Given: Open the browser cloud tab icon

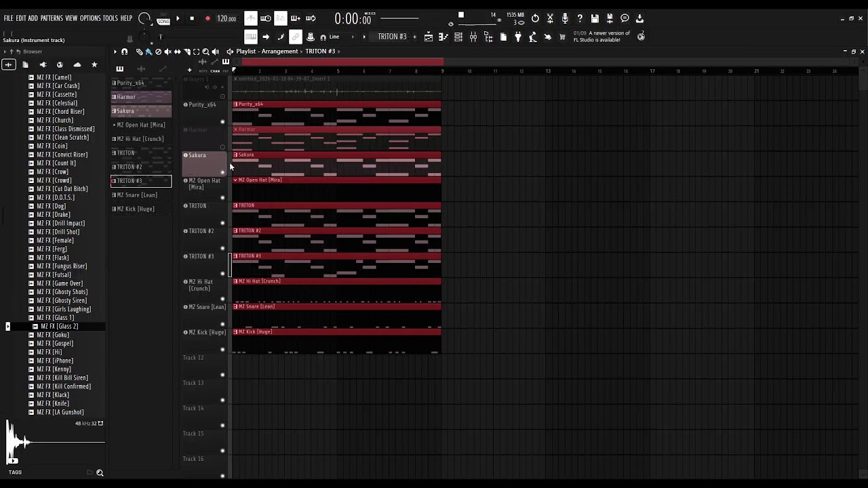Looking at the screenshot, I should coord(77,64).
